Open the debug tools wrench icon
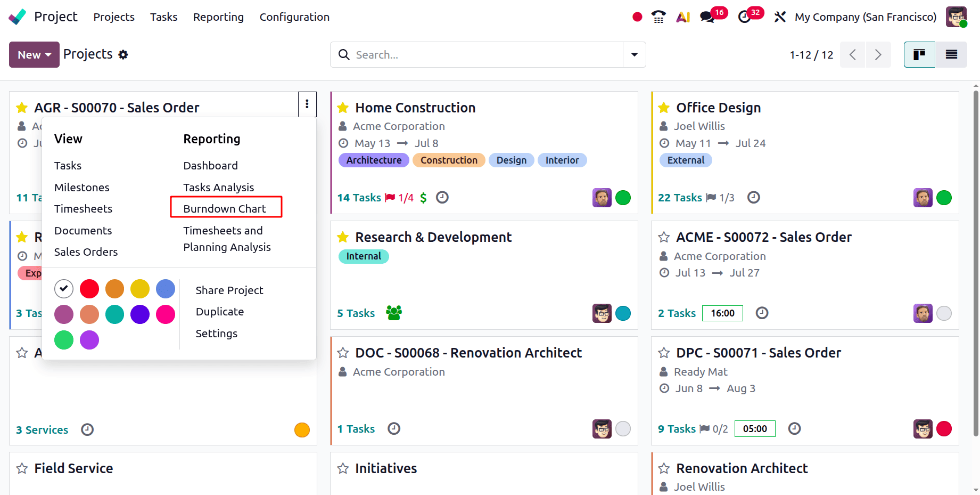The image size is (980, 495). (780, 17)
